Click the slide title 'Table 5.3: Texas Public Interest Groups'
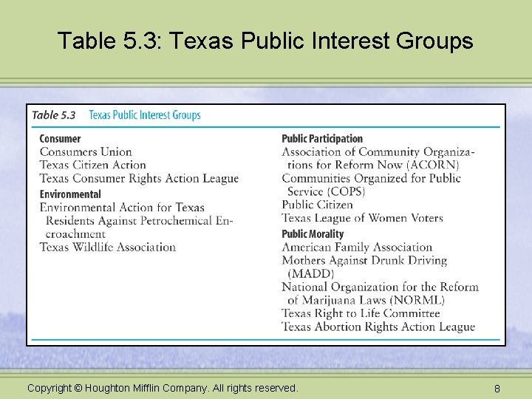 (265, 41)
